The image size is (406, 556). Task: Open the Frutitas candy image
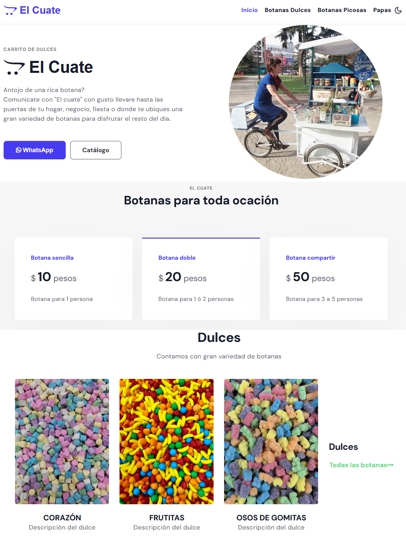click(167, 441)
